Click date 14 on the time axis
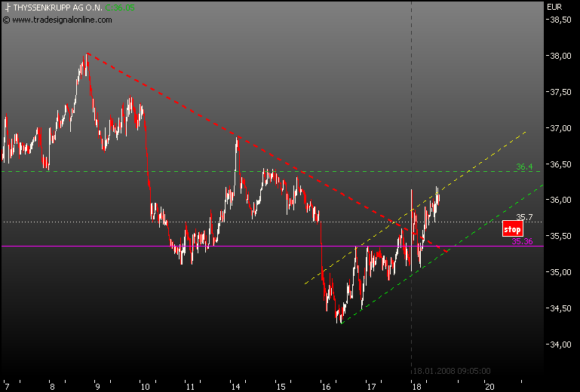The width and height of the screenshot is (580, 392). pos(237,386)
